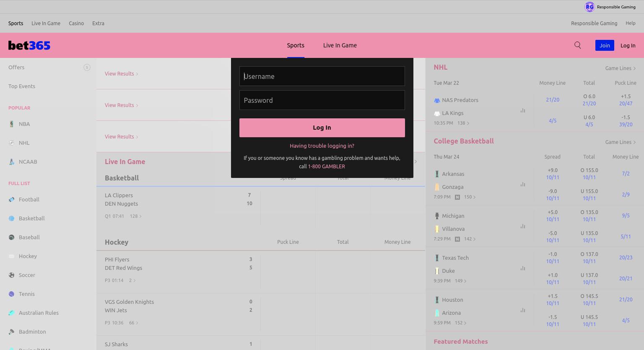
Task: Click Log In in the header
Action: (628, 45)
